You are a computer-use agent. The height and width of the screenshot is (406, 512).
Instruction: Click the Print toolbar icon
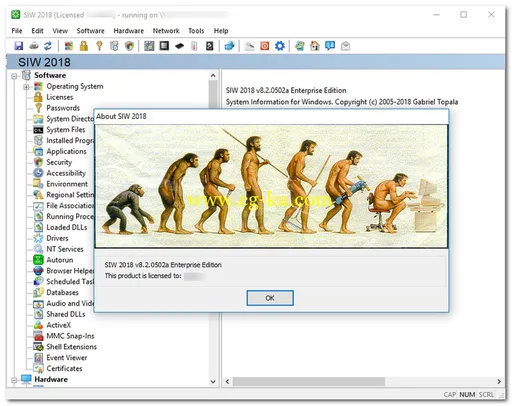tap(34, 46)
